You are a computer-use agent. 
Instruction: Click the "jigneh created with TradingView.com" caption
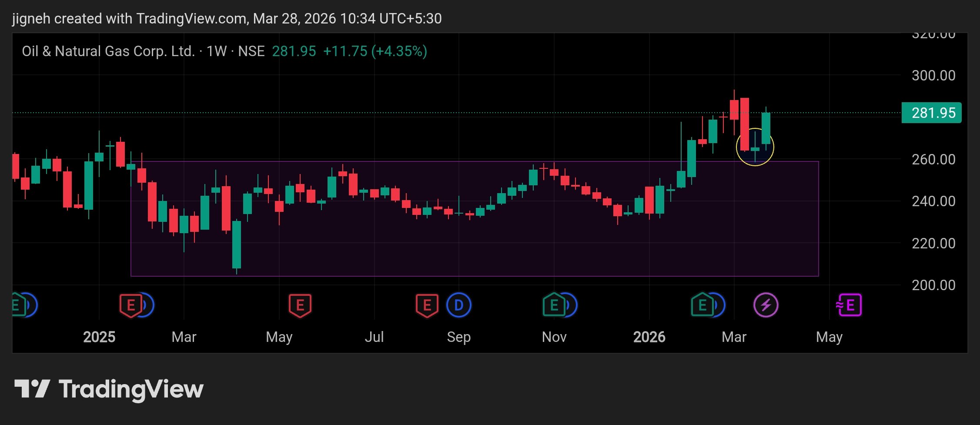pyautogui.click(x=130, y=19)
